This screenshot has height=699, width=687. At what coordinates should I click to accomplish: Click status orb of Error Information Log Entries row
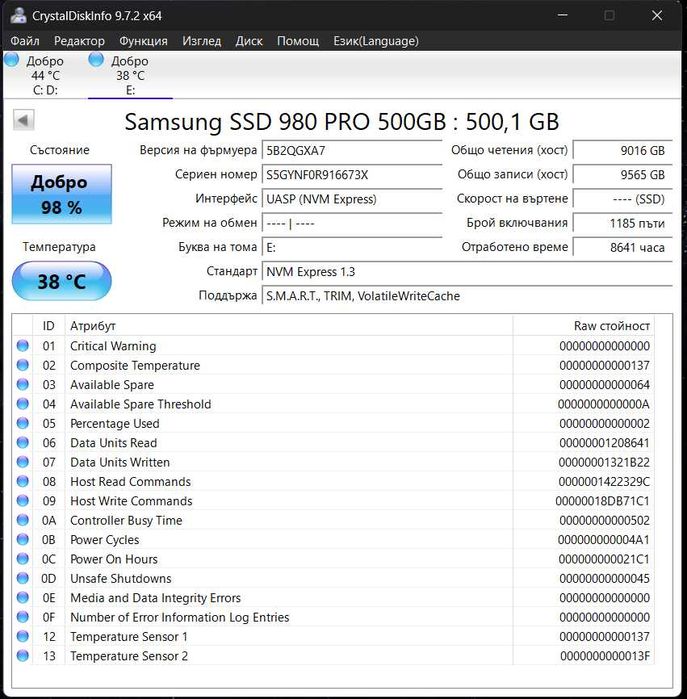[23, 617]
